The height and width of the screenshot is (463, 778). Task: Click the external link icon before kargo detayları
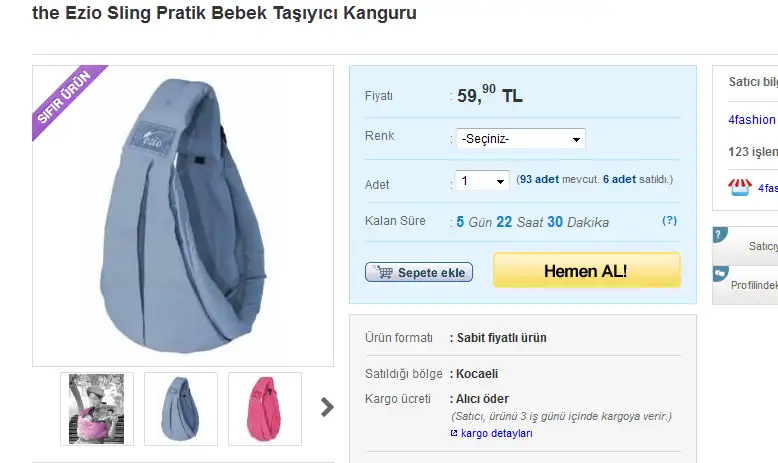(454, 433)
